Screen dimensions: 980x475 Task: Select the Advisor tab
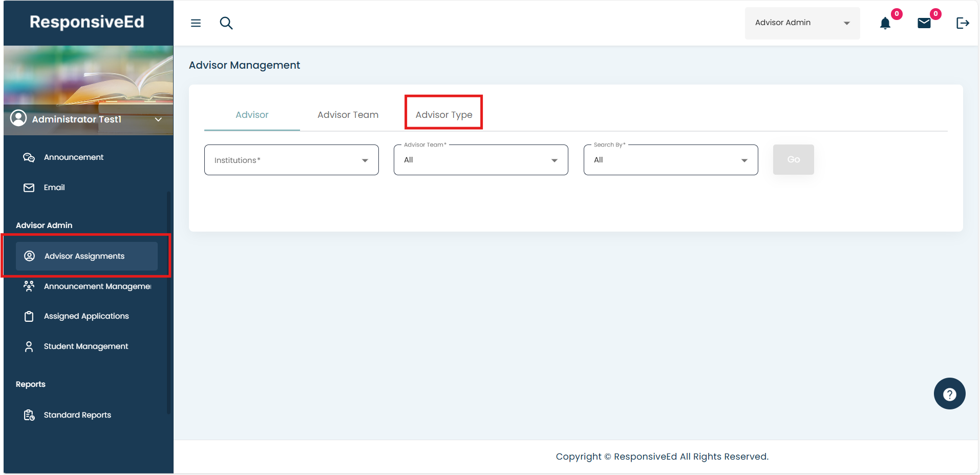[x=252, y=115]
